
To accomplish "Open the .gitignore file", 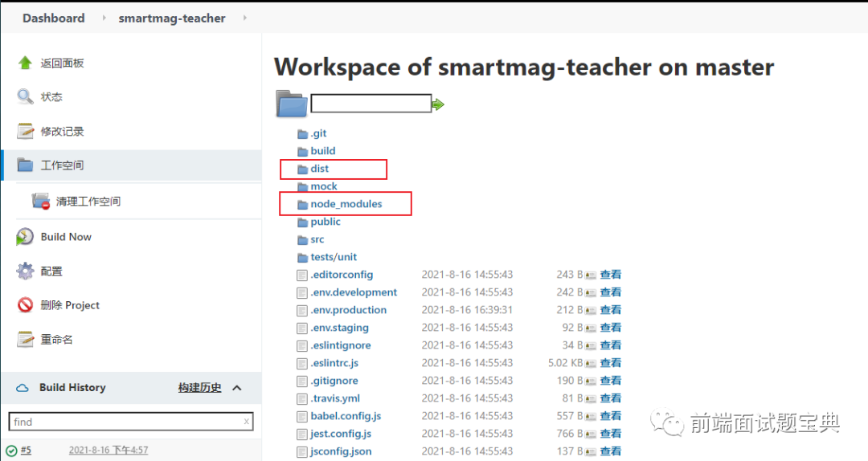I will pyautogui.click(x=334, y=381).
